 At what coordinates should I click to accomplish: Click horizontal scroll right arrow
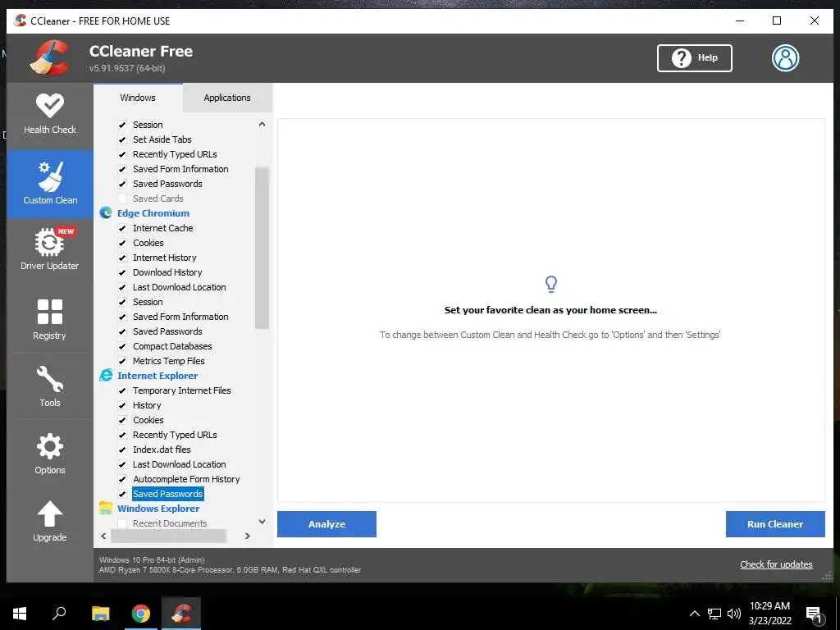coord(248,536)
